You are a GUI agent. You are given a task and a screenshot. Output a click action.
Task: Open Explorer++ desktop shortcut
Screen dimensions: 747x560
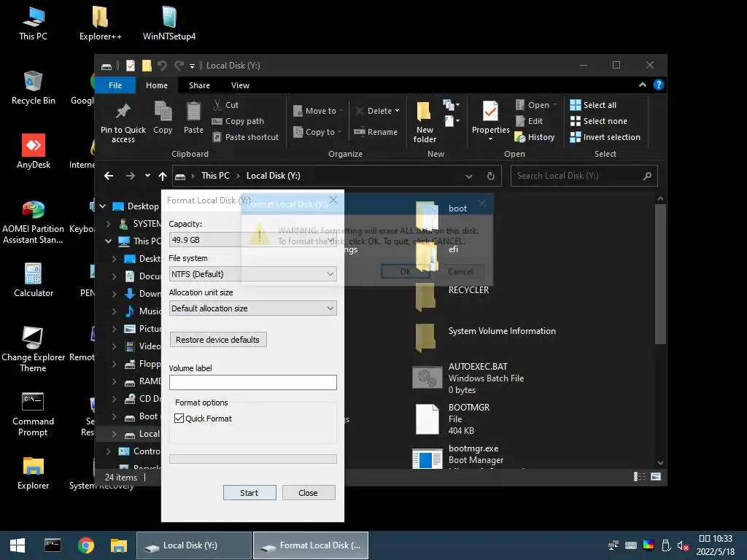click(100, 24)
